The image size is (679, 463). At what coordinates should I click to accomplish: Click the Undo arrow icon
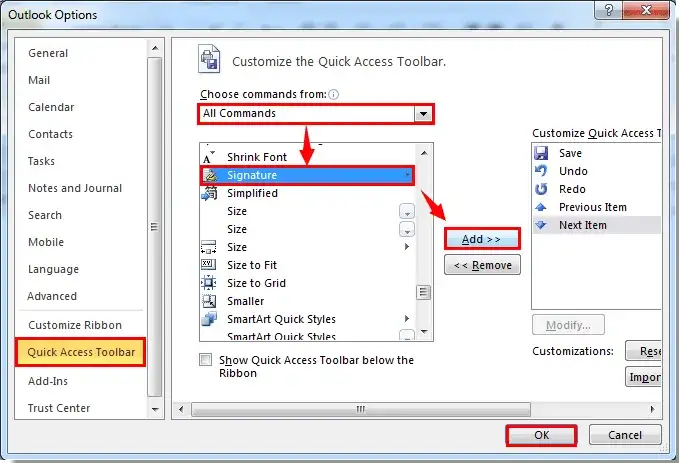click(541, 171)
